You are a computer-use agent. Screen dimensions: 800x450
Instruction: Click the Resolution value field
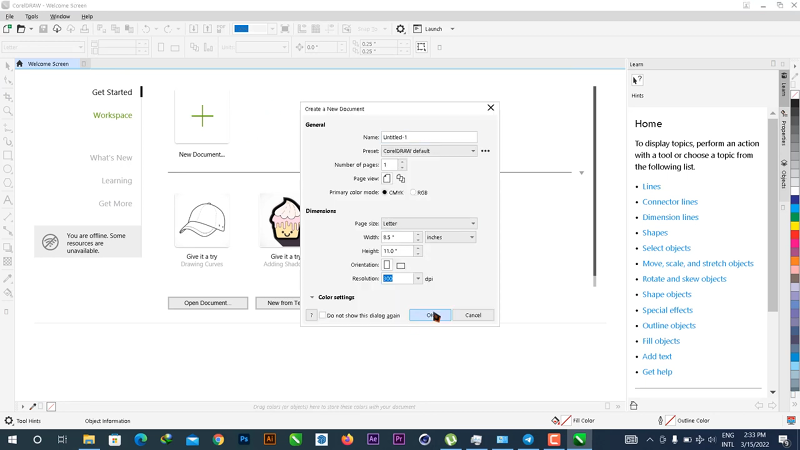(397, 279)
